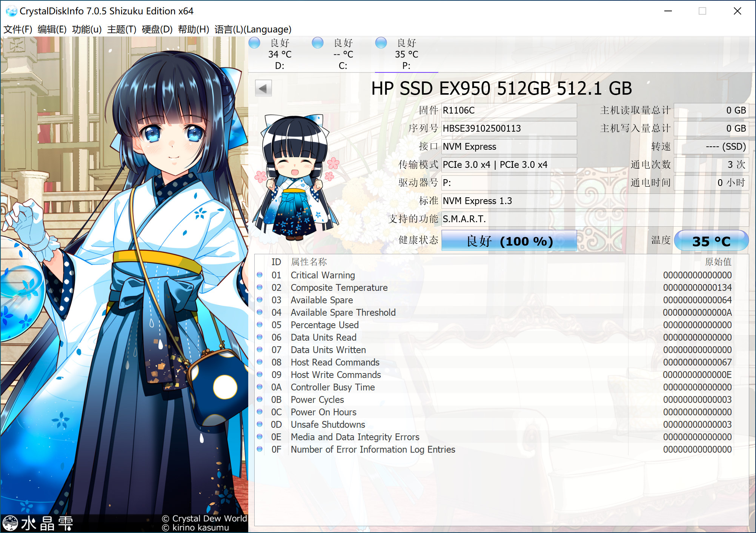Select the Composite Temperature attribute row
This screenshot has width=756, height=533.
(339, 288)
